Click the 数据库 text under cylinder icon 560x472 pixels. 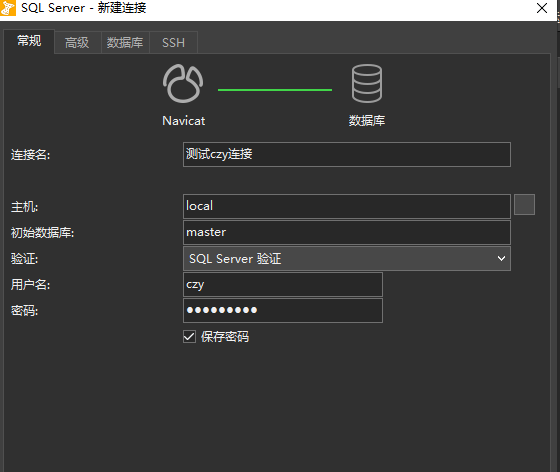click(367, 121)
